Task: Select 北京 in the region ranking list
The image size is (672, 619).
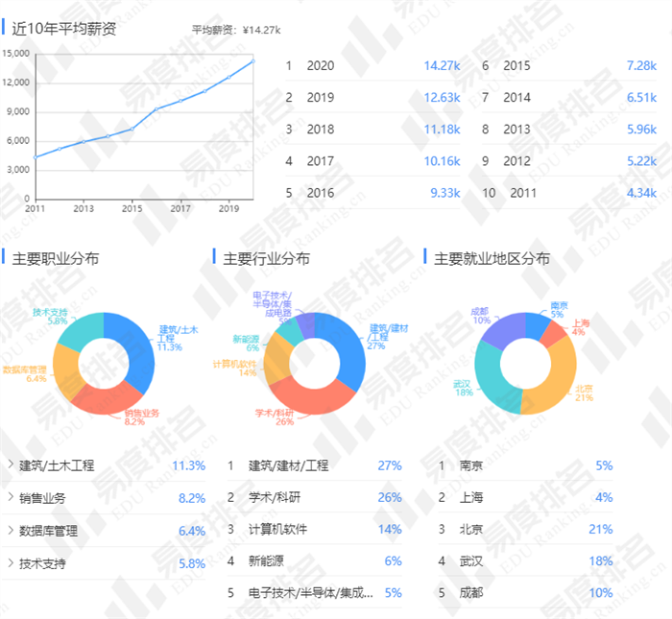Action: pos(471,529)
